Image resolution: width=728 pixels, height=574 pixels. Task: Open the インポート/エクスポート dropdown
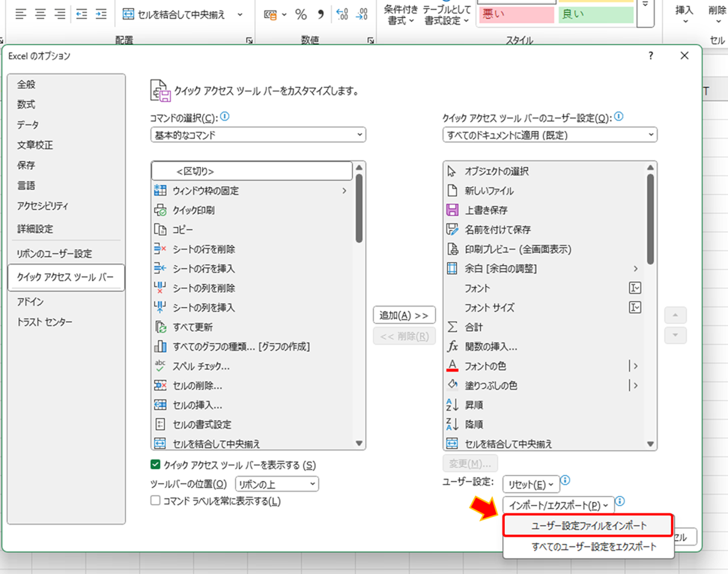558,505
